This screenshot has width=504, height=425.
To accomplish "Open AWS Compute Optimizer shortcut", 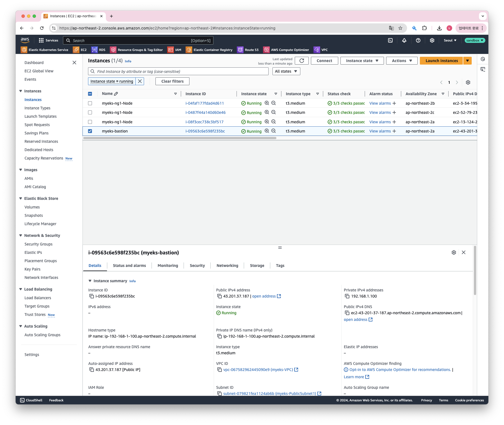I will [286, 50].
